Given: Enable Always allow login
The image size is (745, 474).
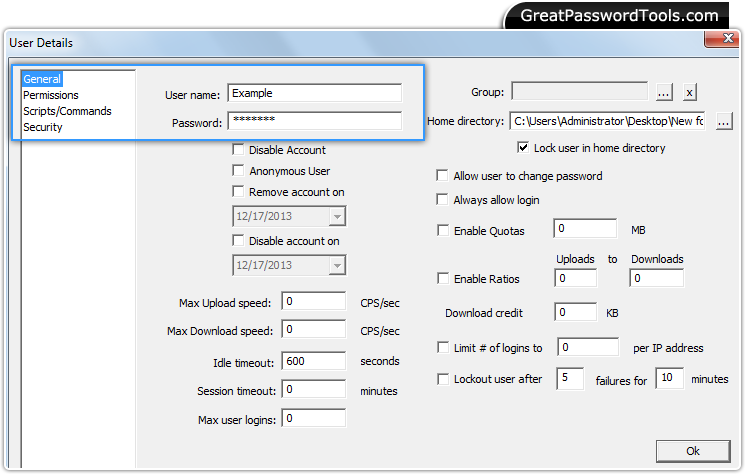Looking at the screenshot, I should point(442,199).
